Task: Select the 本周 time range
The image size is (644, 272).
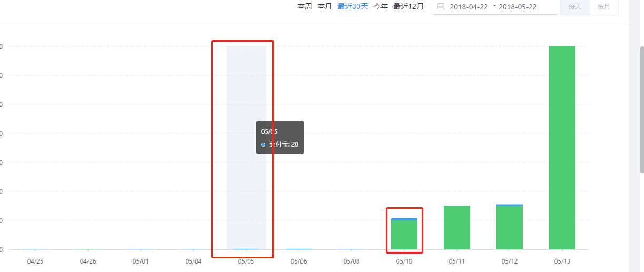Action: coord(305,6)
